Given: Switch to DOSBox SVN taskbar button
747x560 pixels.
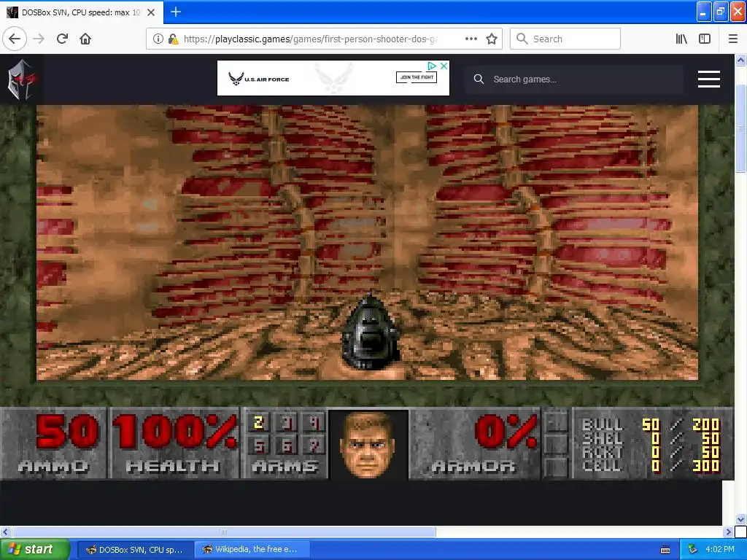Looking at the screenshot, I should click(x=135, y=550).
